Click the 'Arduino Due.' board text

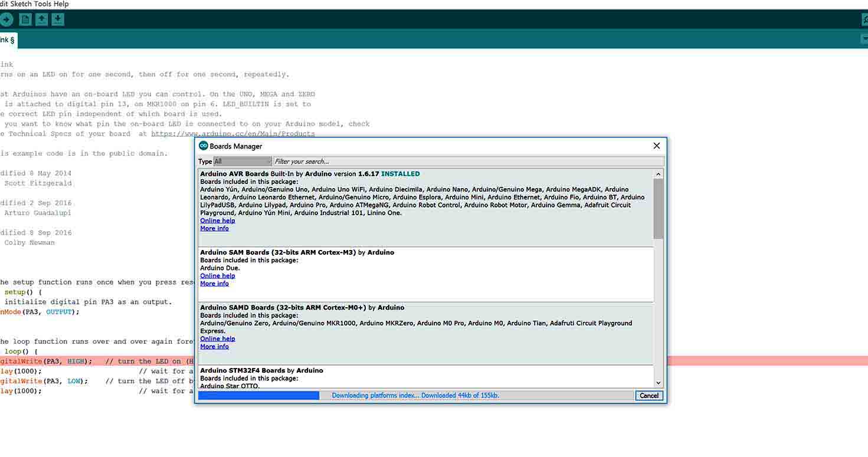point(220,268)
